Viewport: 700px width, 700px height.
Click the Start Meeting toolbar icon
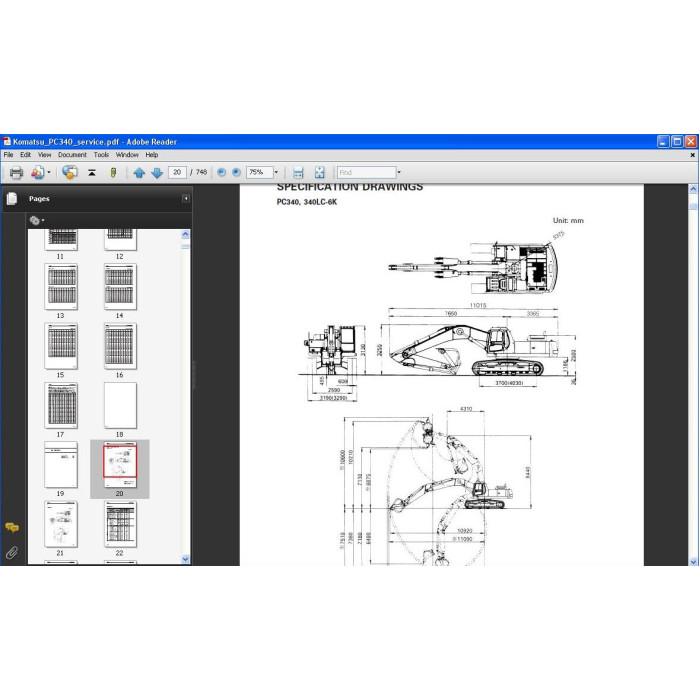pyautogui.click(x=38, y=172)
